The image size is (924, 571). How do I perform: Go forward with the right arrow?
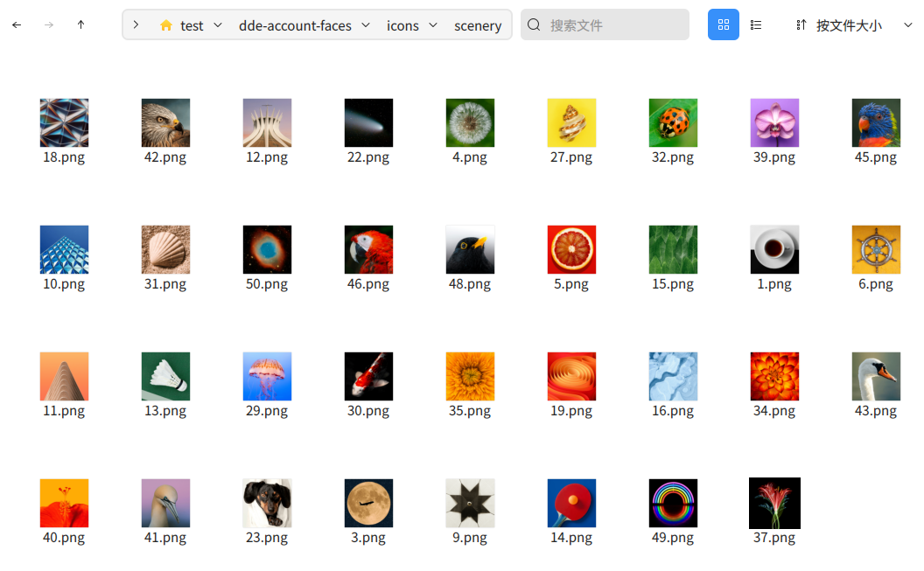point(49,24)
